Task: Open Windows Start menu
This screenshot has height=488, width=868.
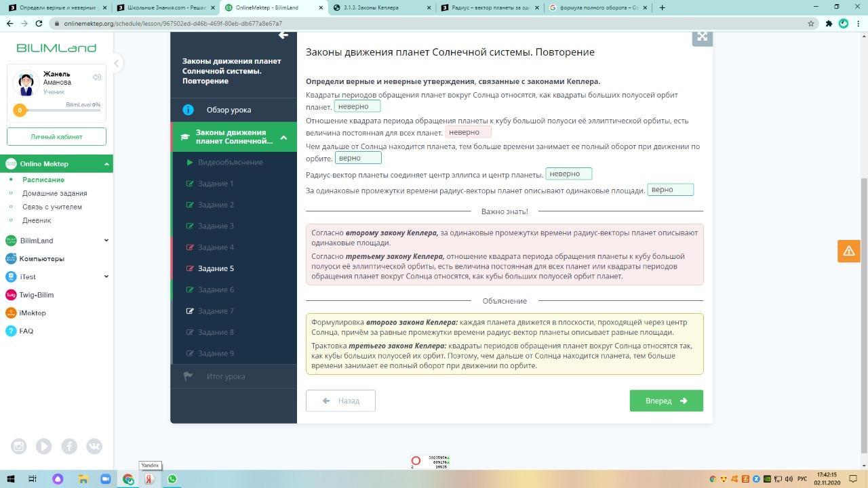Action: pos(11,479)
